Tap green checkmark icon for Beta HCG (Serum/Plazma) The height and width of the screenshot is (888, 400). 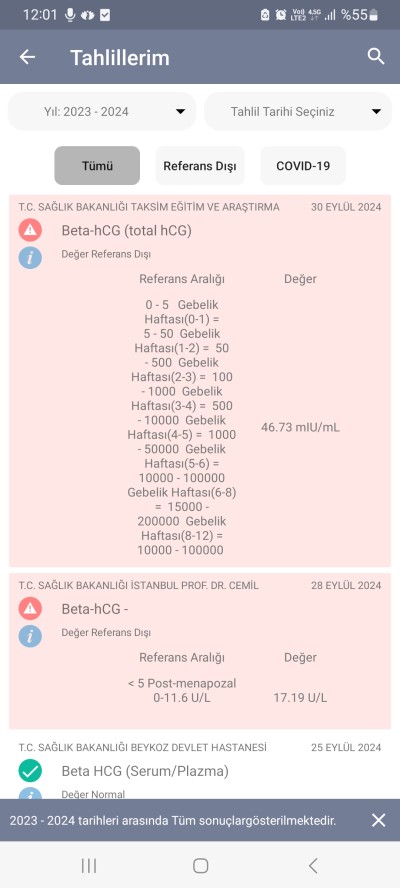[30, 771]
